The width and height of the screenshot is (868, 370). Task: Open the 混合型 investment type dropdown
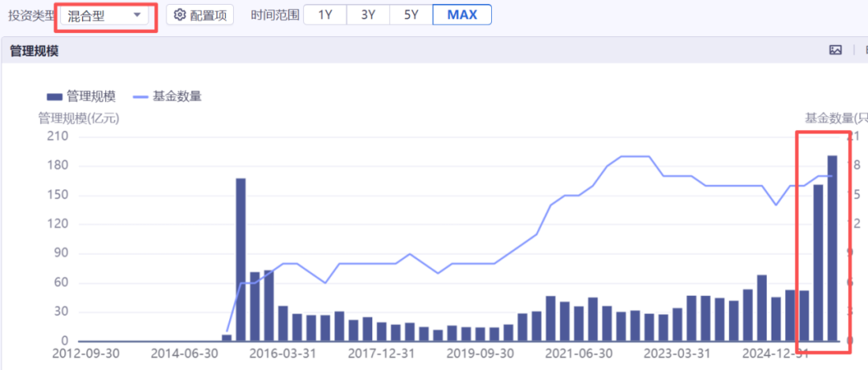(104, 15)
